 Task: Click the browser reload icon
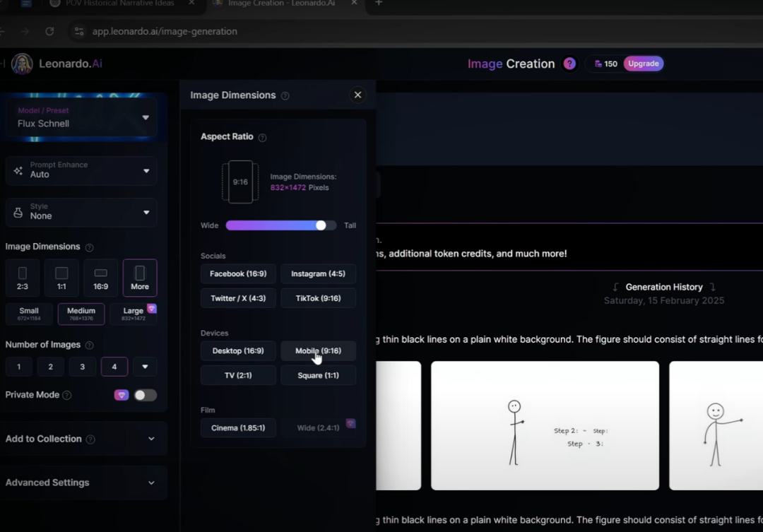coord(49,31)
